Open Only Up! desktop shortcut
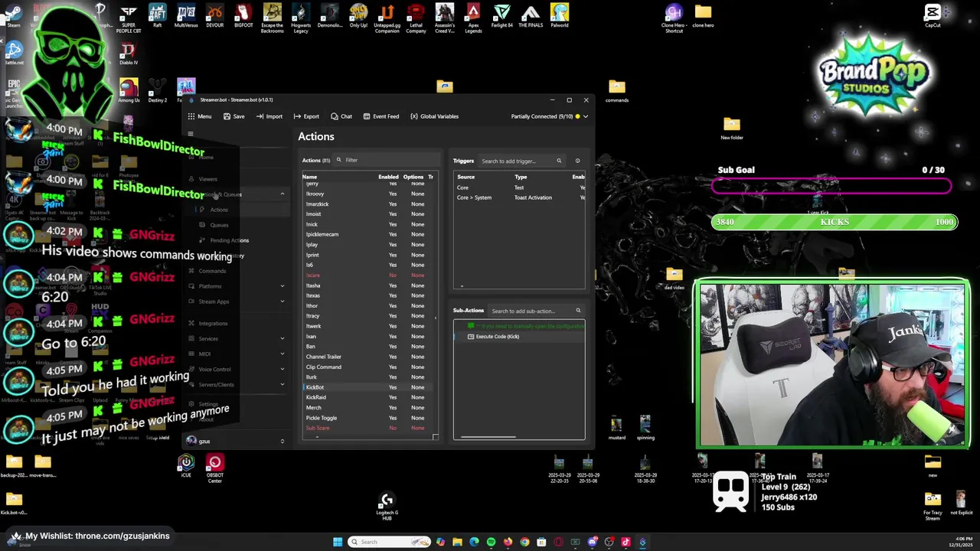 pyautogui.click(x=358, y=15)
